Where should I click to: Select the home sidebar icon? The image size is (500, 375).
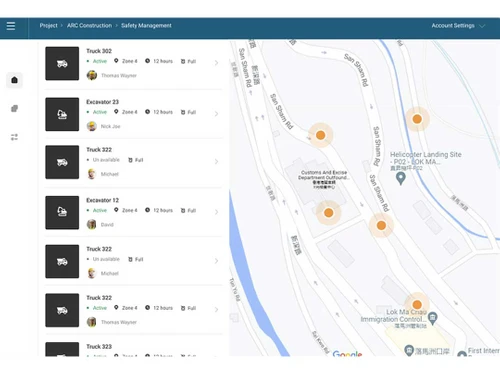(14, 80)
